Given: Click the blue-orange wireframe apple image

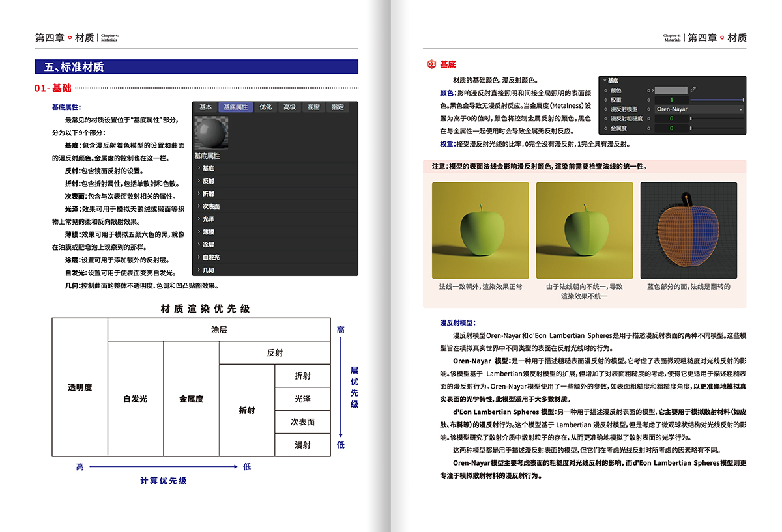Looking at the screenshot, I should tap(688, 230).
